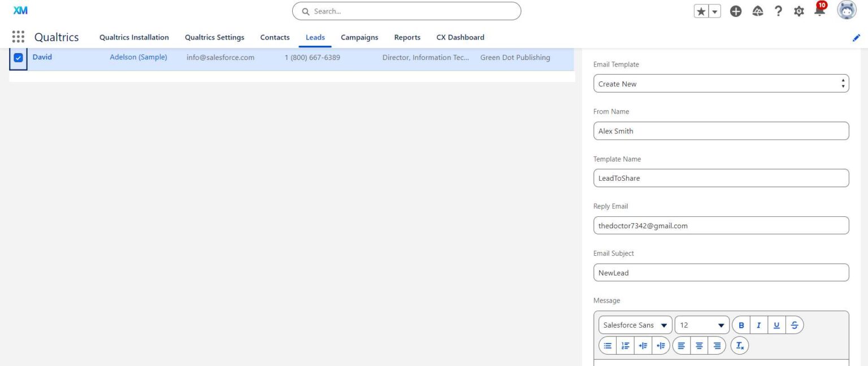Screen dimensions: 868x366
Task: Insert a bulleted list in the message
Action: [607, 345]
